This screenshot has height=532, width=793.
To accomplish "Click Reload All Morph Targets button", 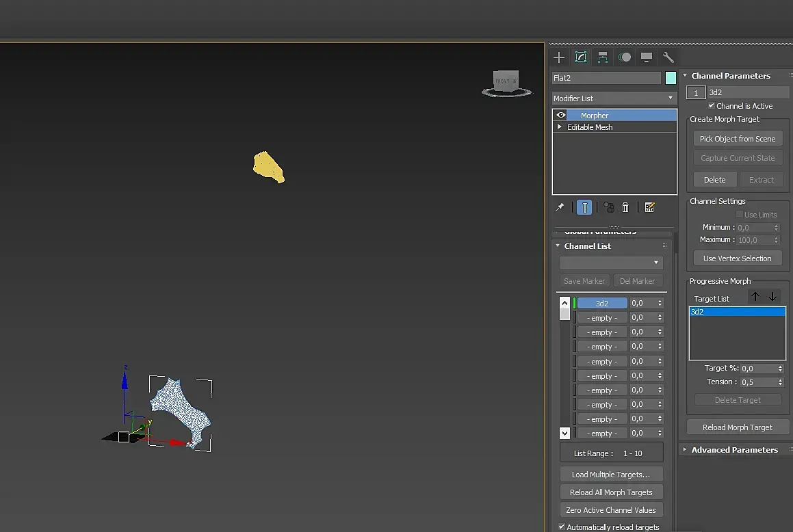I will [x=611, y=492].
